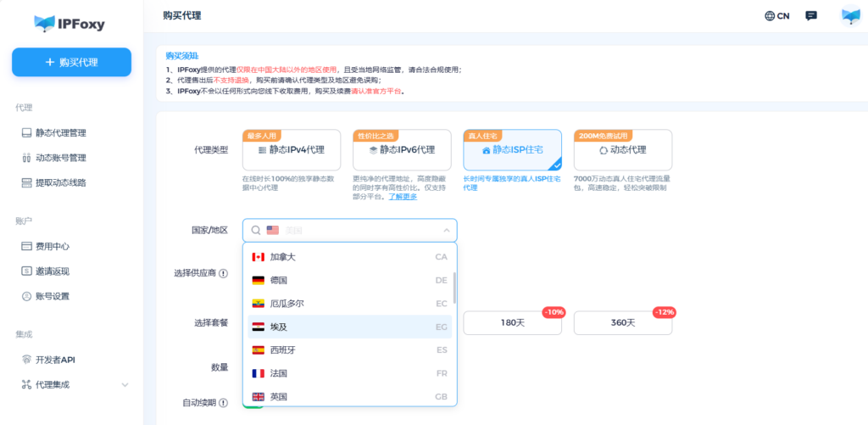Choose the 静态IPv6代理 proxy type
Image resolution: width=868 pixels, height=425 pixels.
(x=402, y=150)
